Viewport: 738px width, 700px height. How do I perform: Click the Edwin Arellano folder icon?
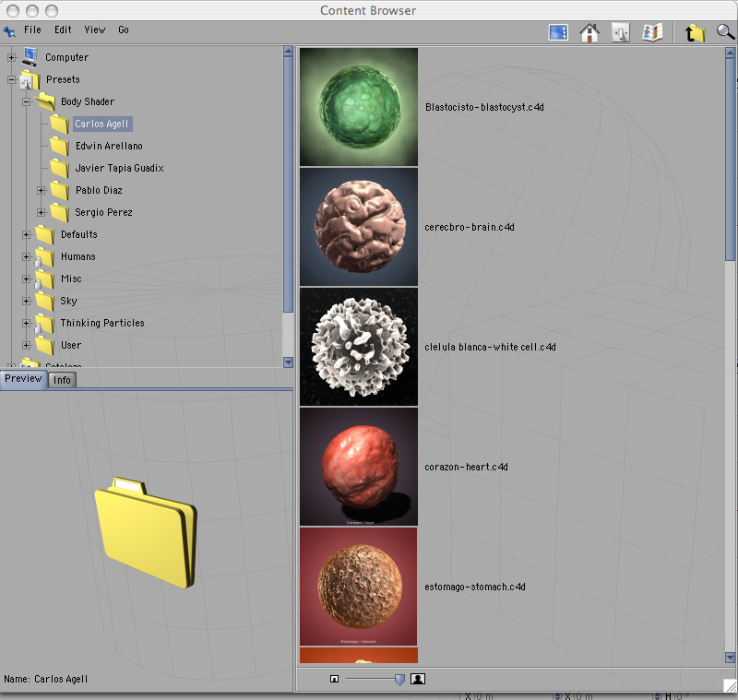[60, 147]
